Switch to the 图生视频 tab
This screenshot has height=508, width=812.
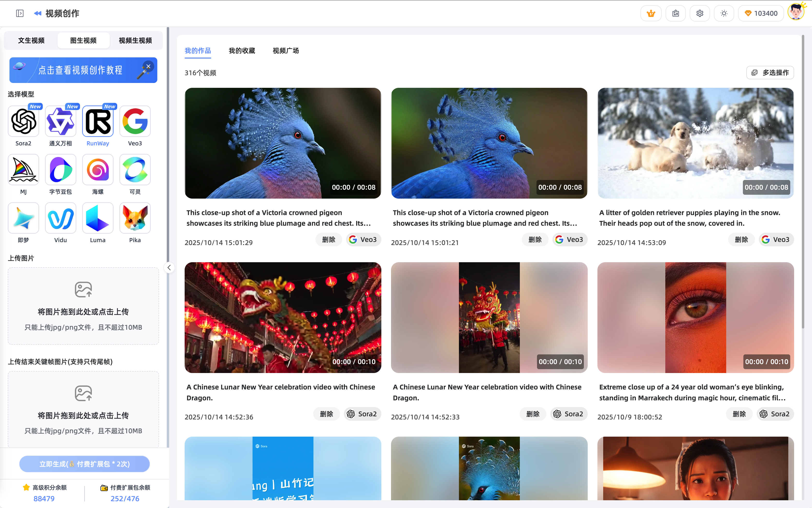coord(84,41)
